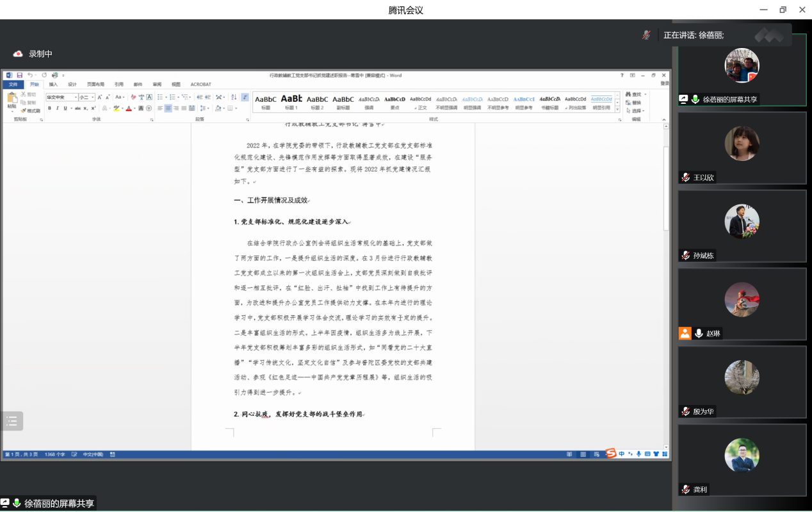Click the Paste (粘贴) icon

tap(12, 101)
